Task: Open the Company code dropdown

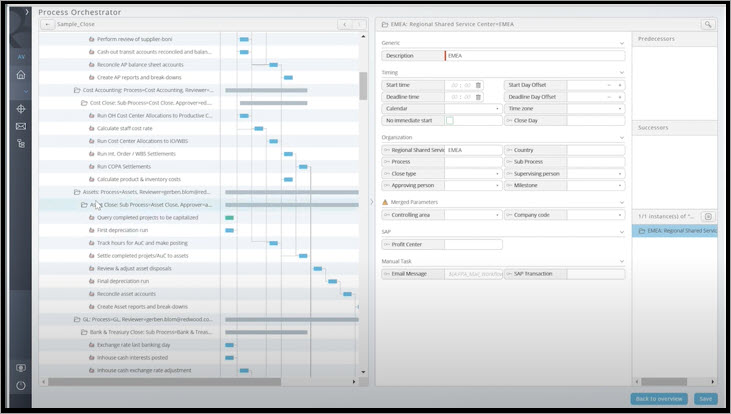Action: 620,215
